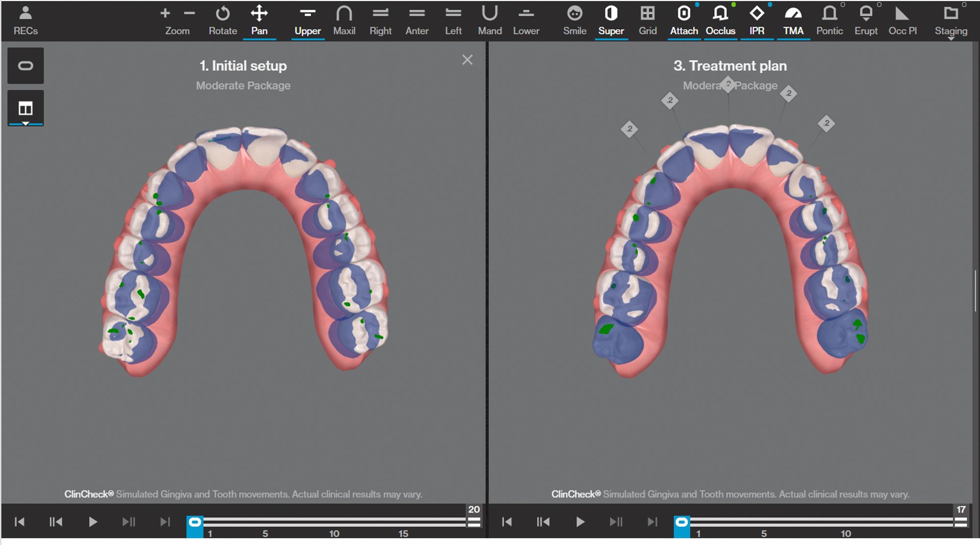Play the Treatment plan animation
980x545 pixels.
[580, 522]
